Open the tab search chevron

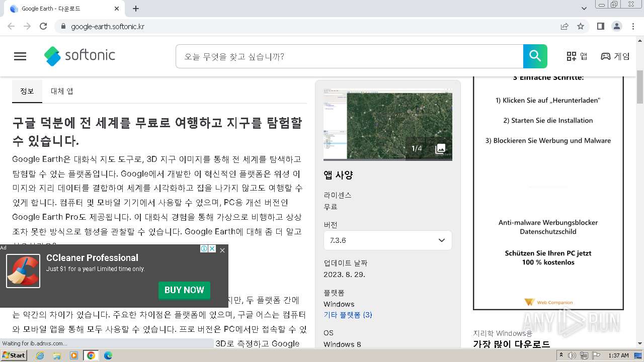coord(584,9)
